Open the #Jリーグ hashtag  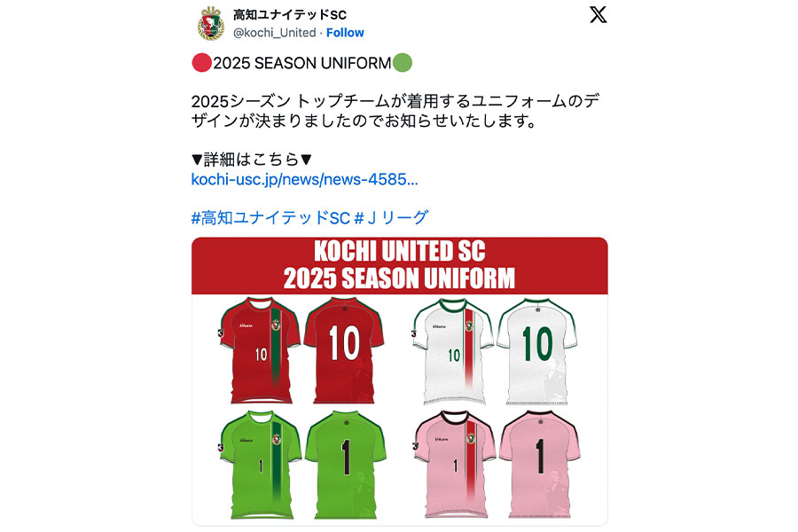391,218
